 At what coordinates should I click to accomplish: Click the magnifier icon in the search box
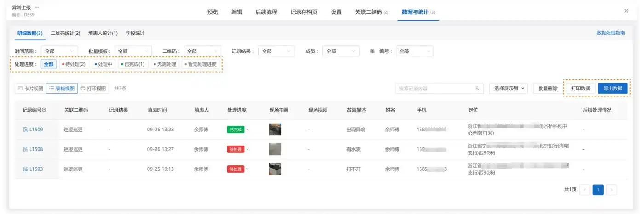click(x=477, y=89)
